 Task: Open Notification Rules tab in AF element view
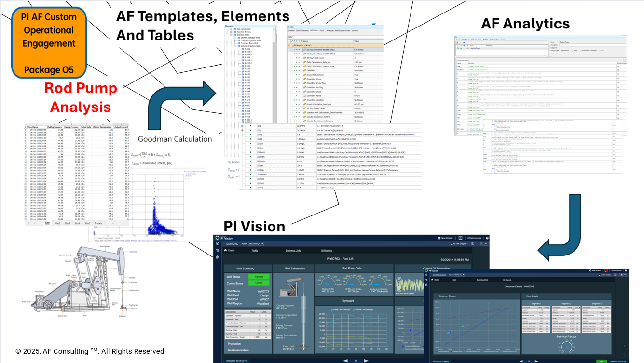(x=343, y=30)
